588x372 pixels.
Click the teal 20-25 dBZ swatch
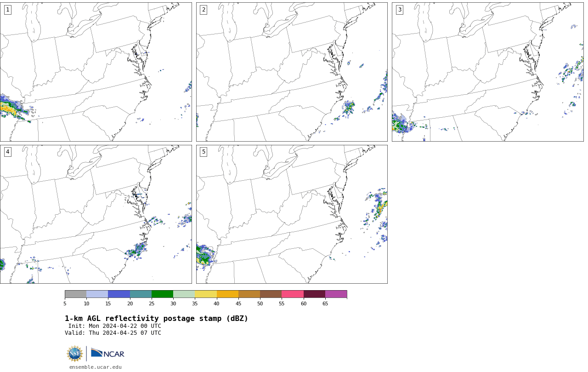point(141,294)
